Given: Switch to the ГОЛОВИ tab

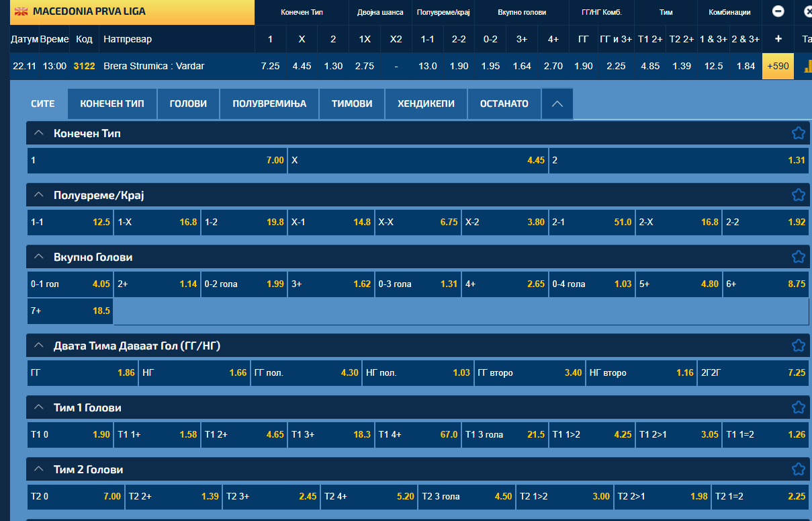Looking at the screenshot, I should (188, 104).
